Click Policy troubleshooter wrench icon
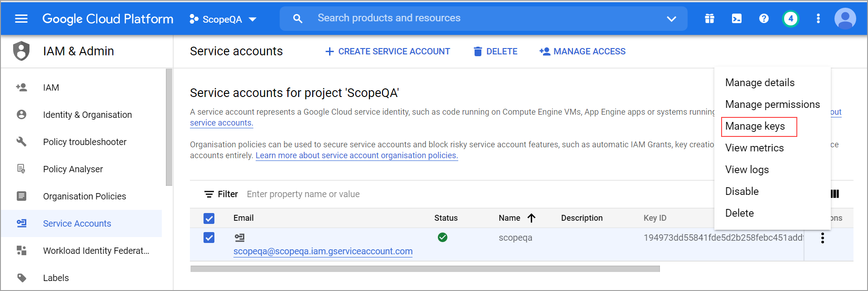The height and width of the screenshot is (291, 868). point(21,141)
